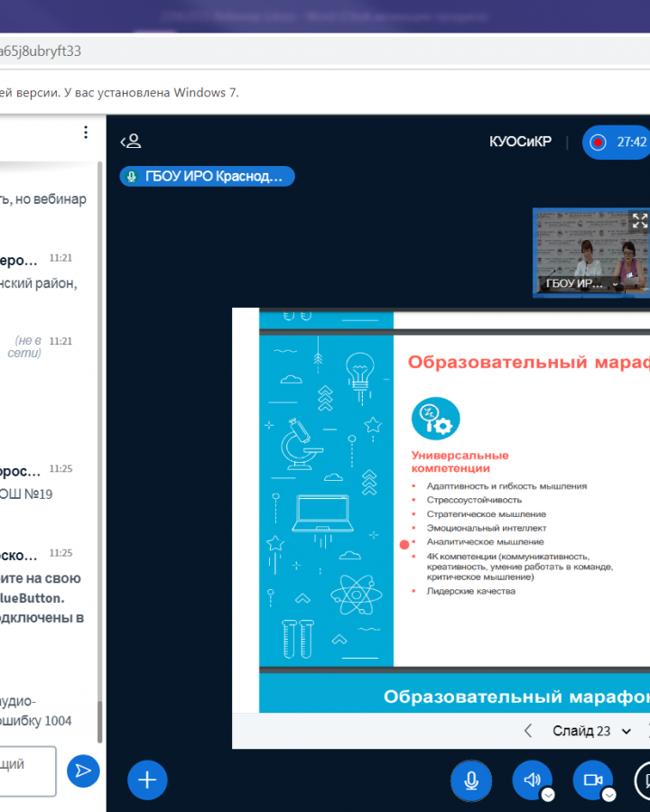Click the ГБОУ ИРО talking indicator pill
650x812 pixels.
[208, 177]
